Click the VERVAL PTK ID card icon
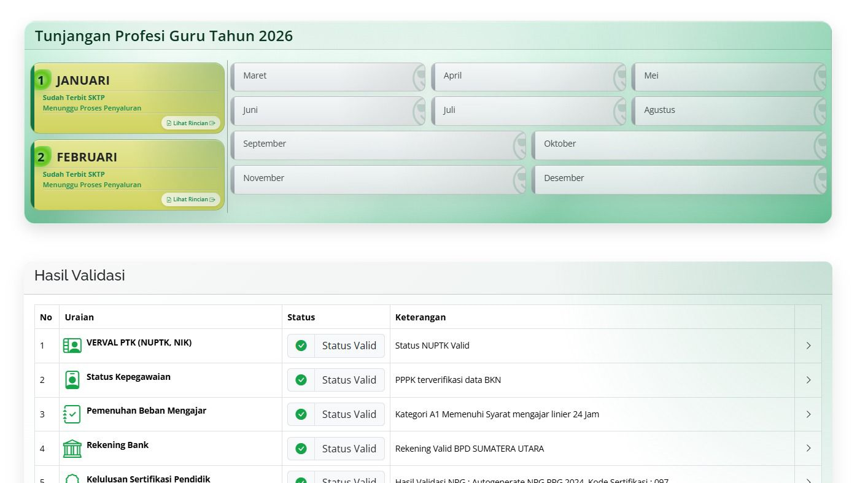 click(x=72, y=345)
